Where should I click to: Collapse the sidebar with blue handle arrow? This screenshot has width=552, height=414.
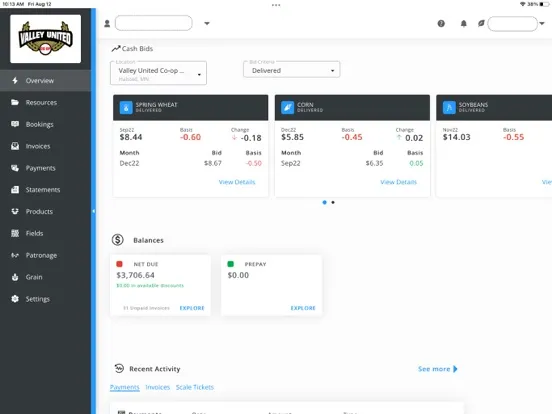click(93, 211)
